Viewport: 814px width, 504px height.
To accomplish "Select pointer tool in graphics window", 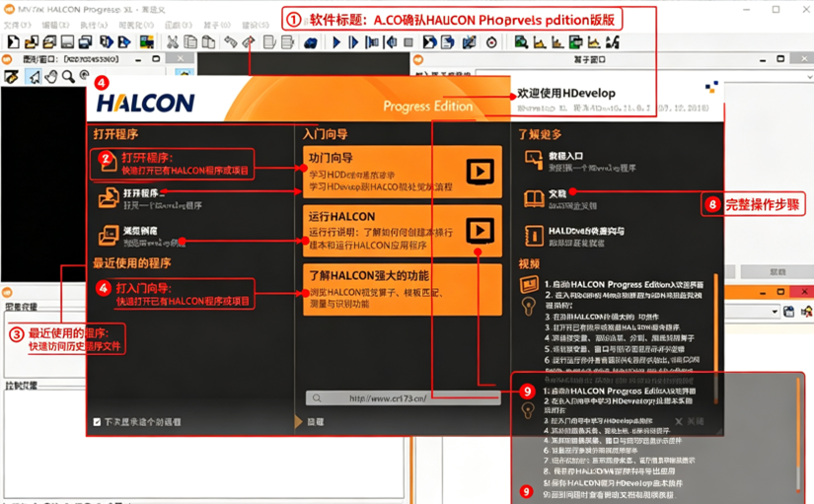I will [x=35, y=77].
